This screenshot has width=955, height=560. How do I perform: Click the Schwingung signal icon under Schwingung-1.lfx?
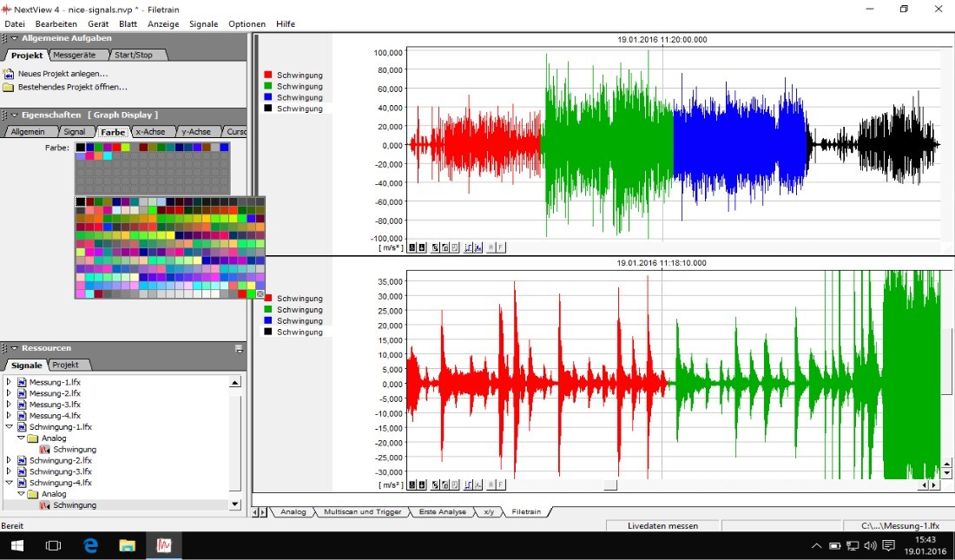coord(44,450)
